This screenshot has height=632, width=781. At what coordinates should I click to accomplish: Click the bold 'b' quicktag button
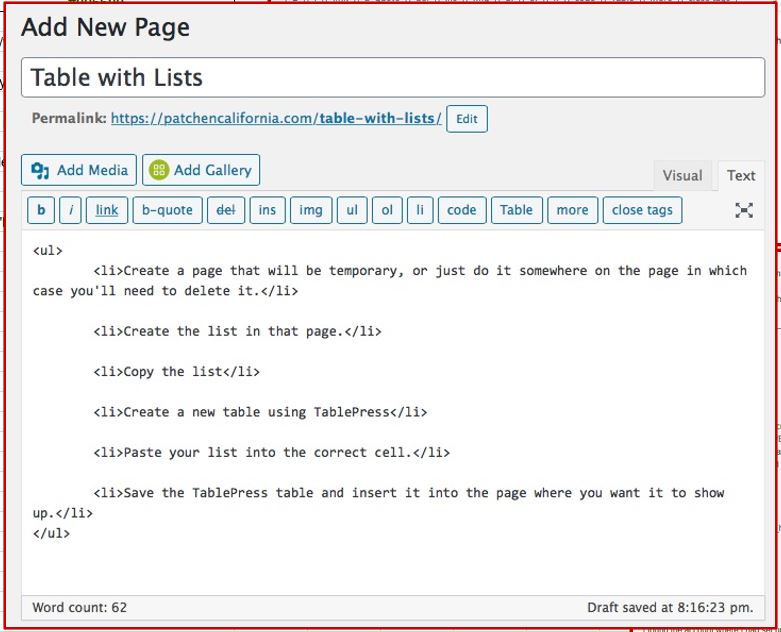tap(41, 210)
